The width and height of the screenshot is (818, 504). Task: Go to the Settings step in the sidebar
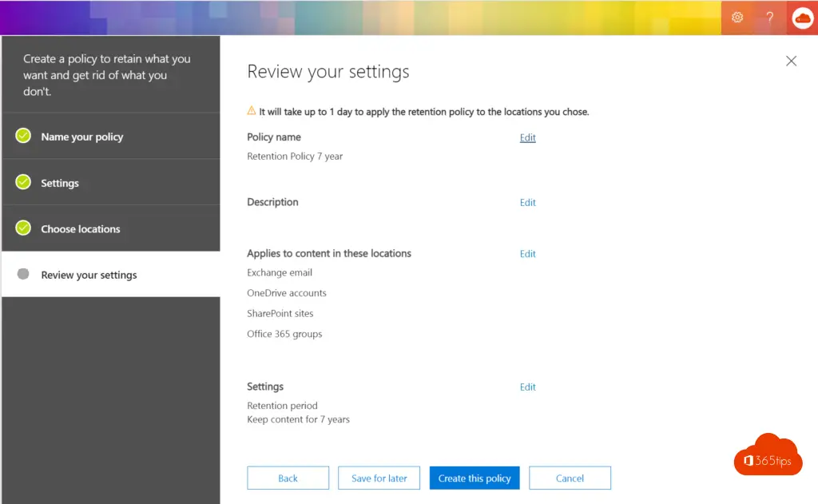pos(60,183)
